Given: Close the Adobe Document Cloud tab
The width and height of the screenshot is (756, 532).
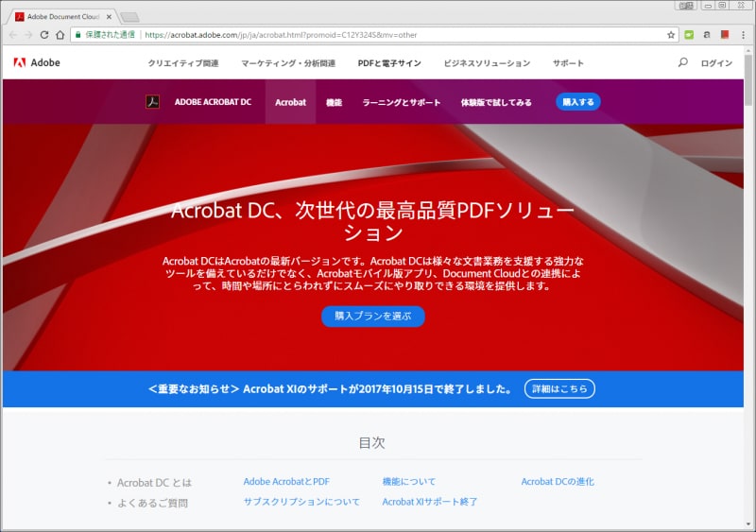Looking at the screenshot, I should click(x=109, y=16).
